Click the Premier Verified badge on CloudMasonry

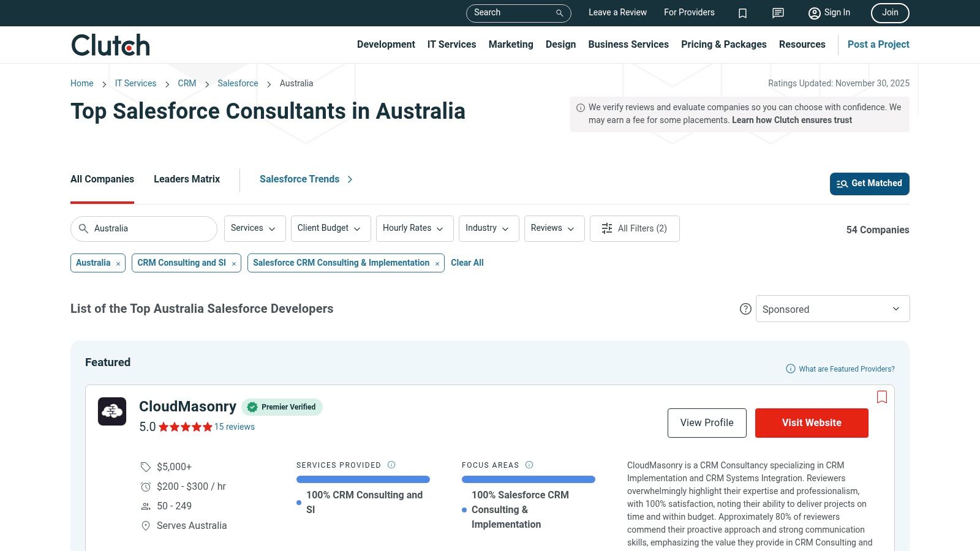pos(282,407)
